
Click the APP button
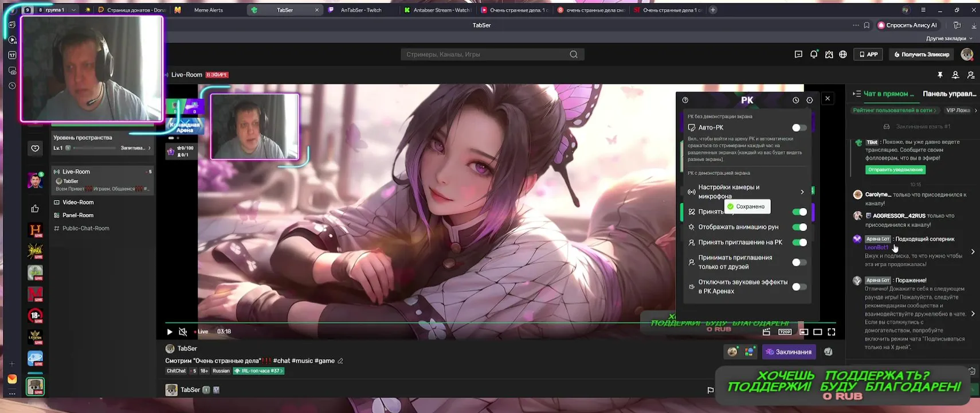pyautogui.click(x=868, y=54)
